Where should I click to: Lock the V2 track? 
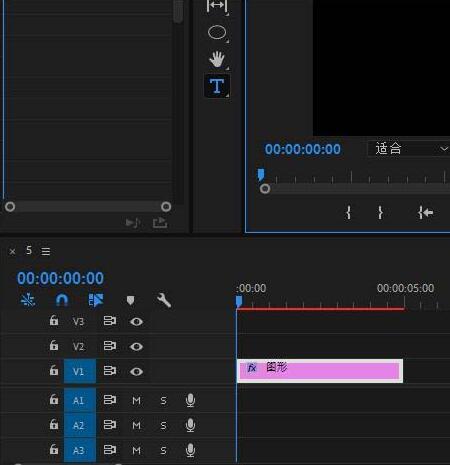coord(54,345)
